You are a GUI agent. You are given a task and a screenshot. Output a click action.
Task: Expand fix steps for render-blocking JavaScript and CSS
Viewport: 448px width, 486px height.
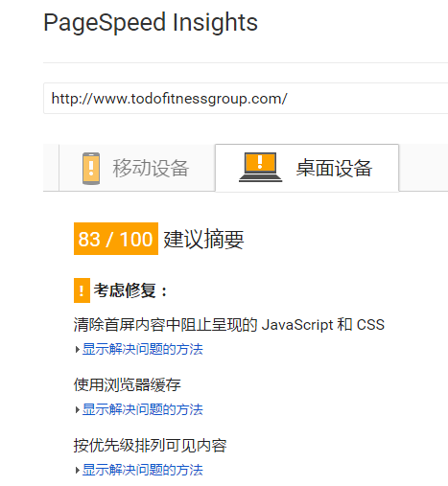pos(77,349)
